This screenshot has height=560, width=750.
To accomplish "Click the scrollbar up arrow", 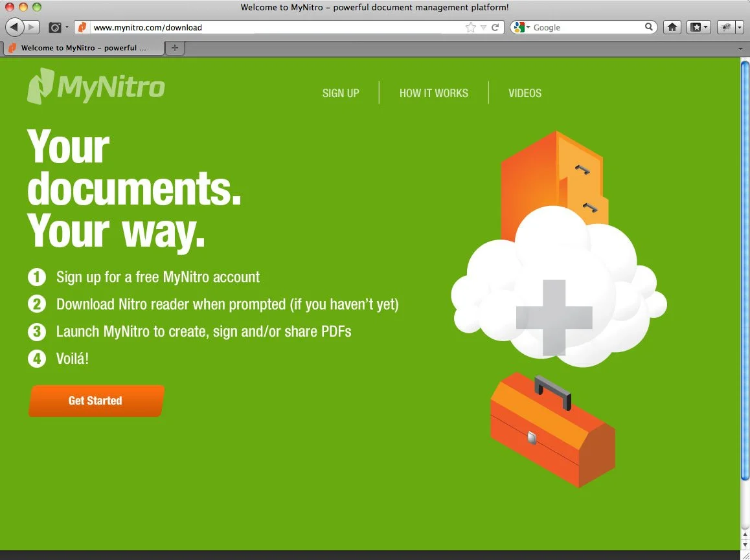I will [x=745, y=535].
